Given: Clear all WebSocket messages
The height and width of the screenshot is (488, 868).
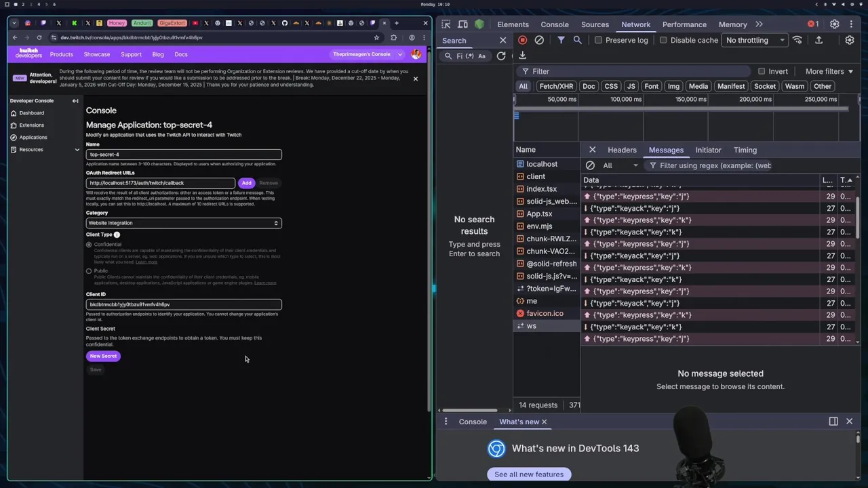Looking at the screenshot, I should tap(590, 165).
